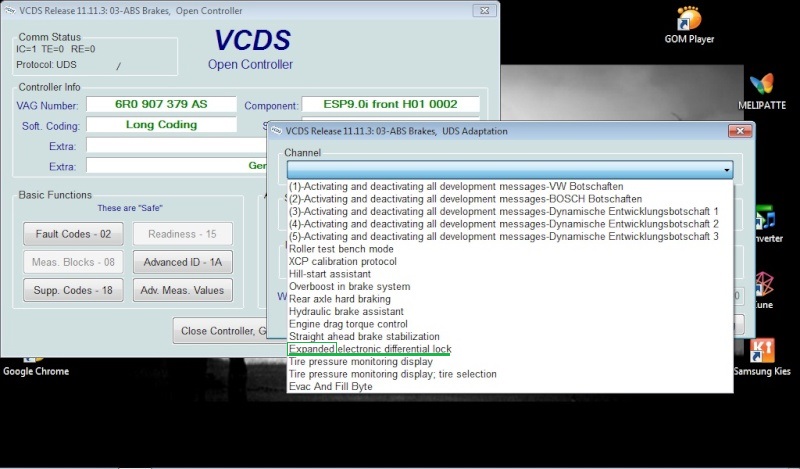Choose Tire pressure monitoring display
800x469 pixels.
pos(510,361)
